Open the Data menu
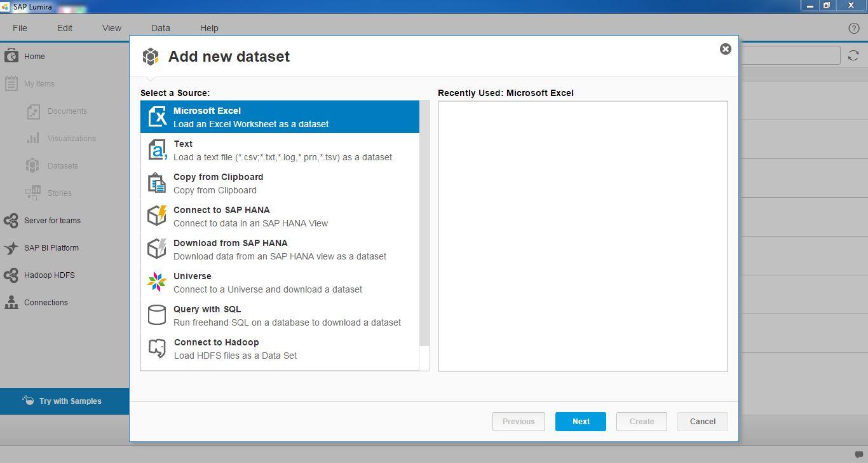This screenshot has height=463, width=868. click(x=161, y=28)
